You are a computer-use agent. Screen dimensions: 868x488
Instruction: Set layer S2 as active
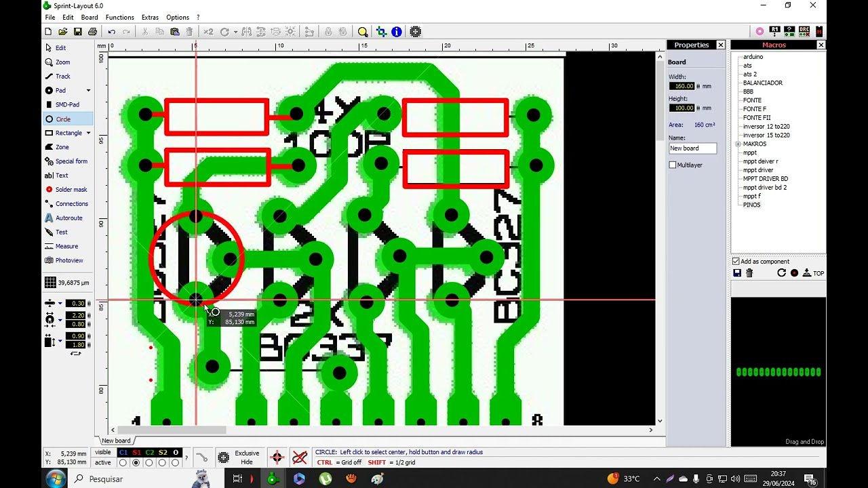point(162,463)
